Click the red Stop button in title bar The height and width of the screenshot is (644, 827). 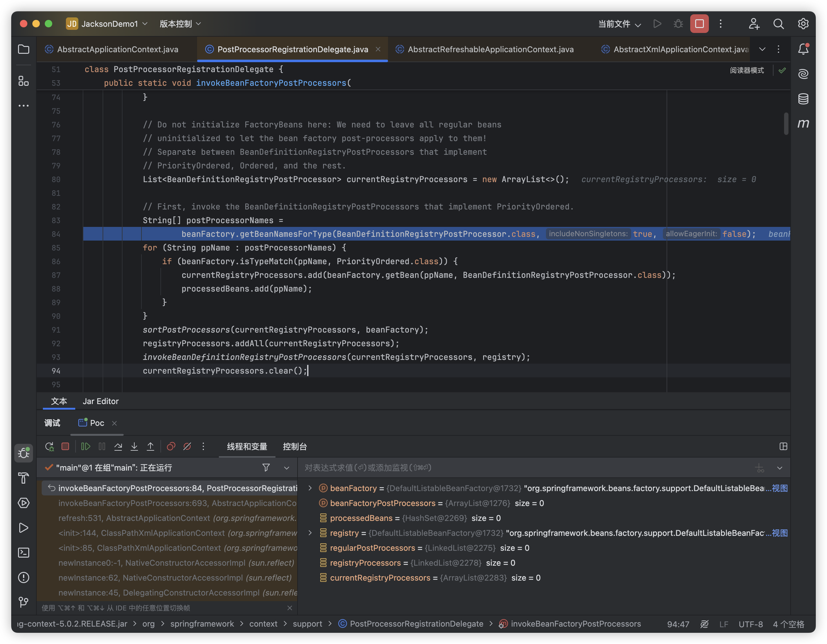click(700, 24)
